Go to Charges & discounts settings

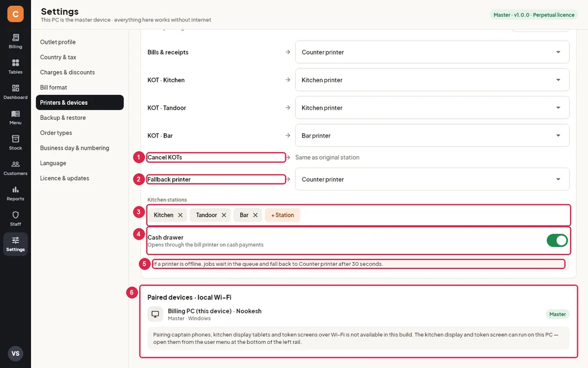coord(80,72)
